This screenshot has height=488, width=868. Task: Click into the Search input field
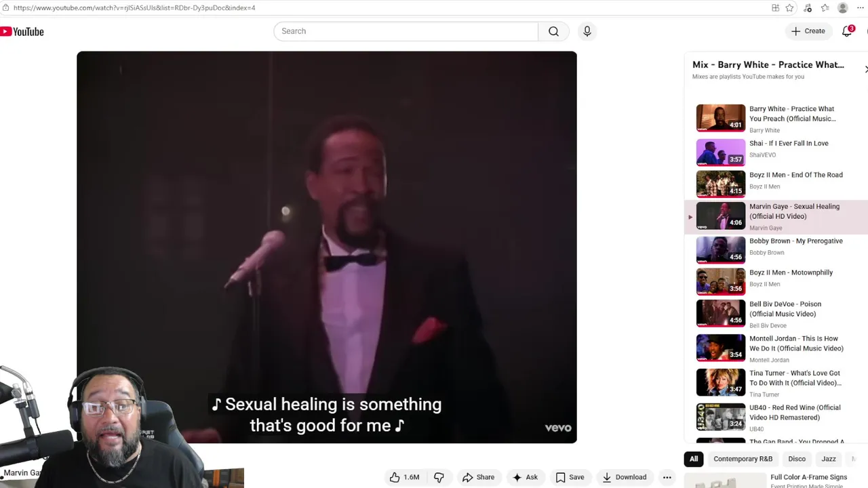pyautogui.click(x=406, y=31)
